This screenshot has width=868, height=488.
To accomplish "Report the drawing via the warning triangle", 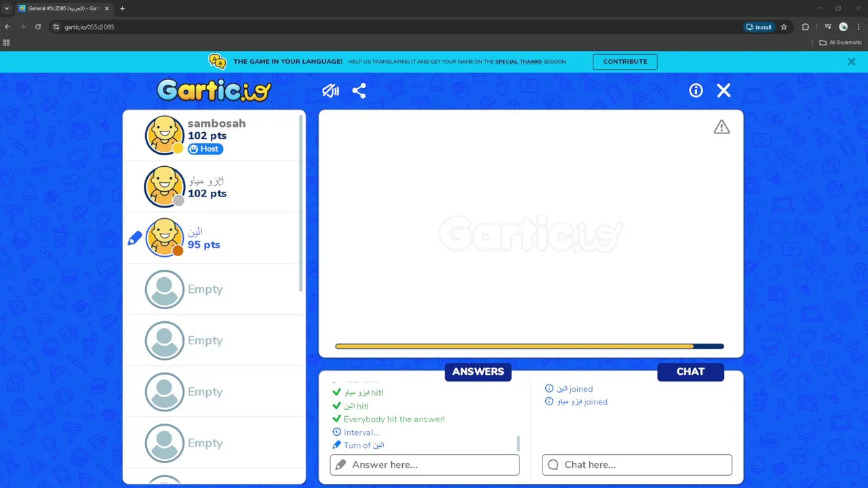I will click(722, 127).
